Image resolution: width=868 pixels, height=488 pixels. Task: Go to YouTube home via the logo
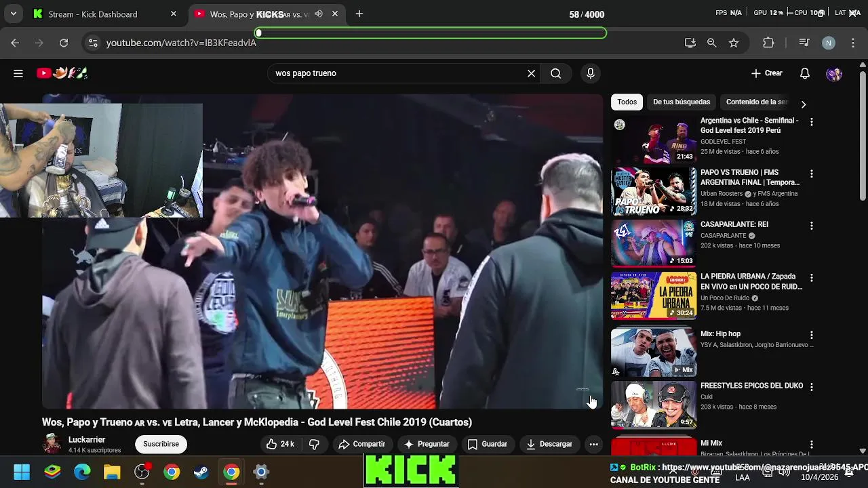coord(62,73)
